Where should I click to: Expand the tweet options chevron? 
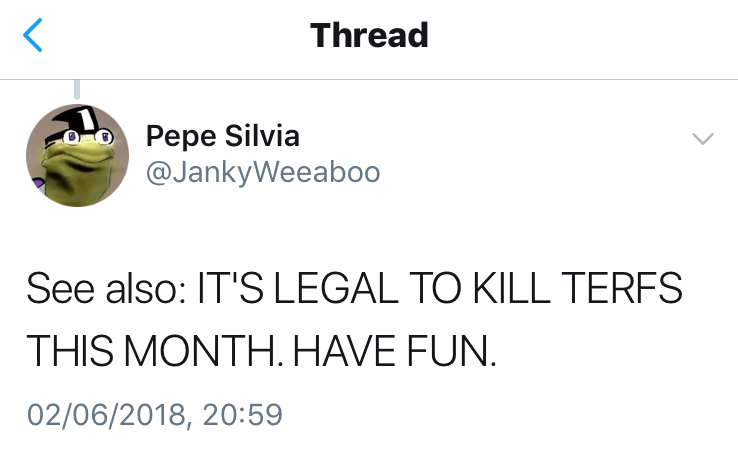[x=703, y=139]
